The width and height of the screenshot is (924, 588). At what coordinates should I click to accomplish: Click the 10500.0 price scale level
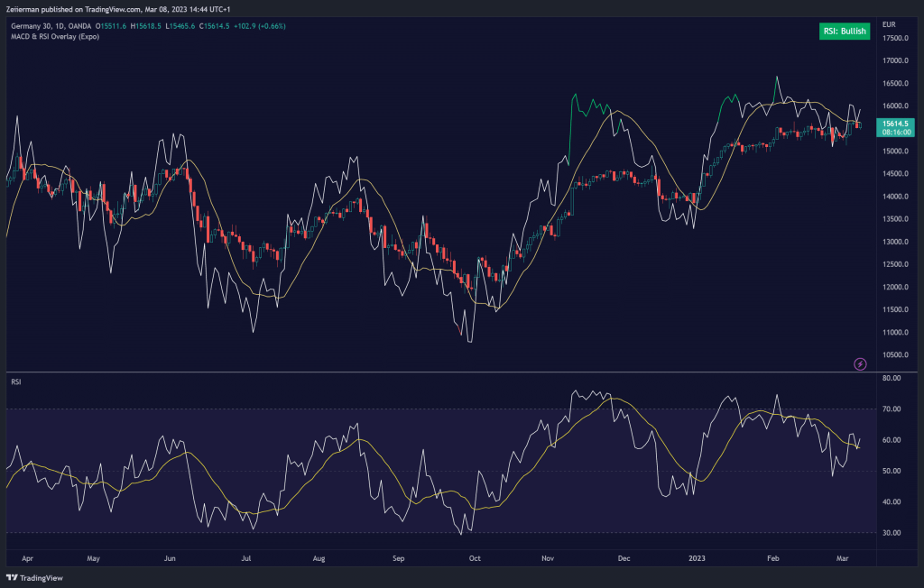coord(894,354)
